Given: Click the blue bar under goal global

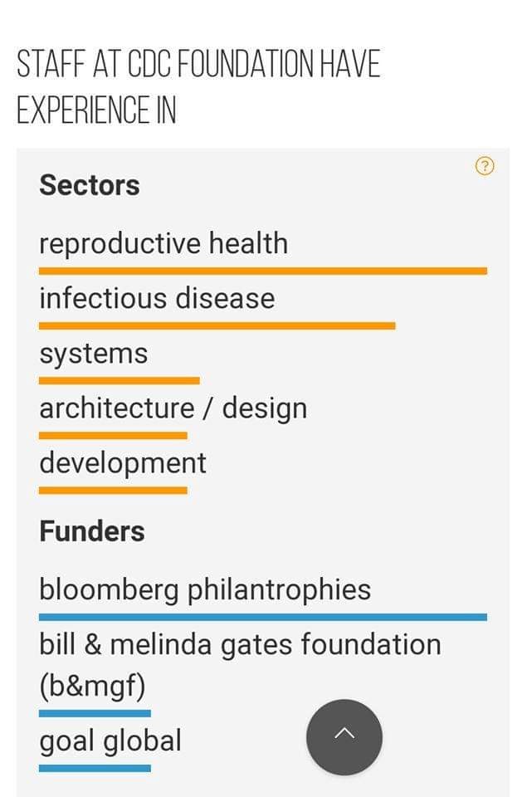Looking at the screenshot, I should pos(95,768).
